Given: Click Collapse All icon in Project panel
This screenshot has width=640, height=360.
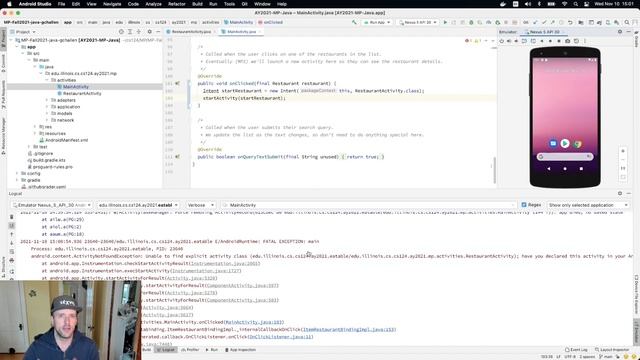Looking at the screenshot, I should (x=139, y=32).
